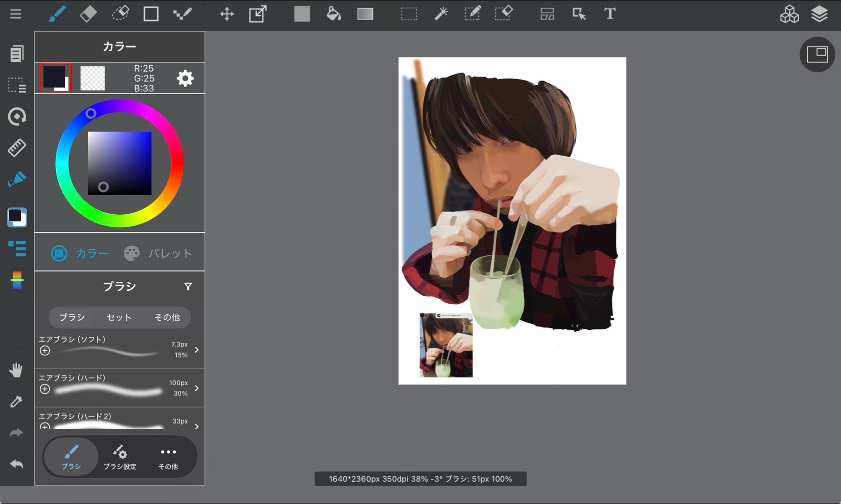
Task: Click inside the saturation brightness square
Action: 120,163
